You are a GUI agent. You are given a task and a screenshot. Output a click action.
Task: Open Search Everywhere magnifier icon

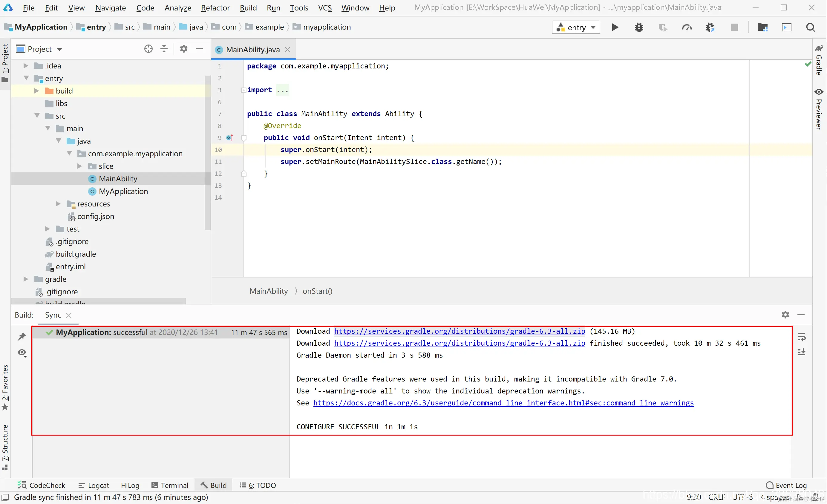[x=810, y=27]
